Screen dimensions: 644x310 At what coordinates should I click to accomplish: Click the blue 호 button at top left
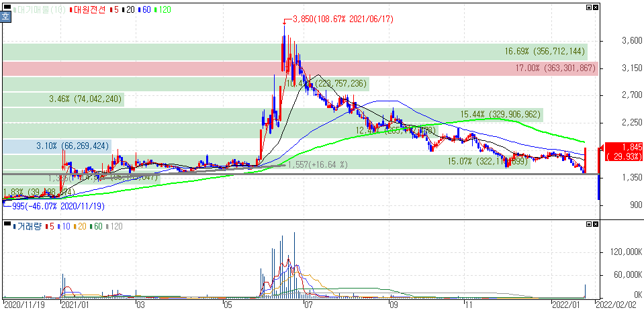(x=5, y=17)
